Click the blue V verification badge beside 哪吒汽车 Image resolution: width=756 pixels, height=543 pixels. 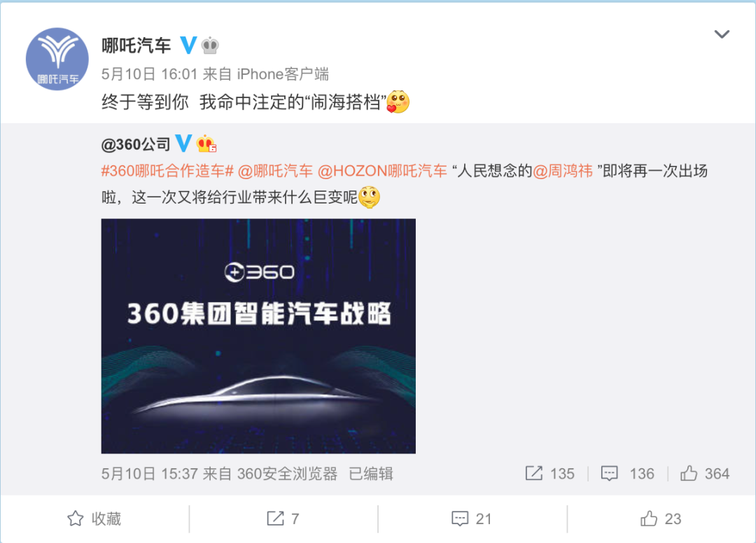[188, 45]
